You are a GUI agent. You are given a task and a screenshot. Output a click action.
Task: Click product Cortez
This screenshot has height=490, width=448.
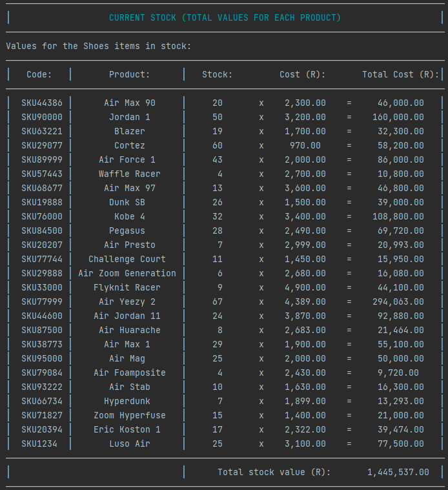point(130,146)
